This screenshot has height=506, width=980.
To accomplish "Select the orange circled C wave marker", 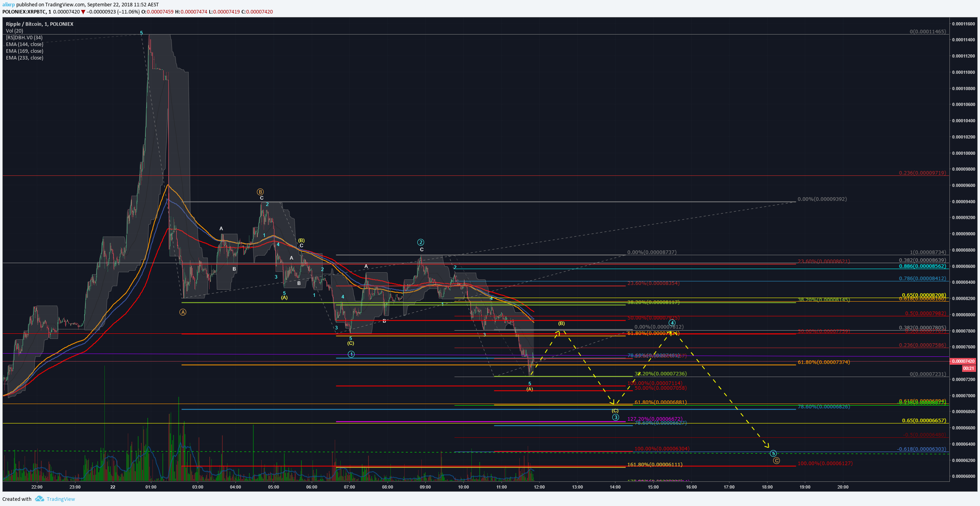I will 776,461.
